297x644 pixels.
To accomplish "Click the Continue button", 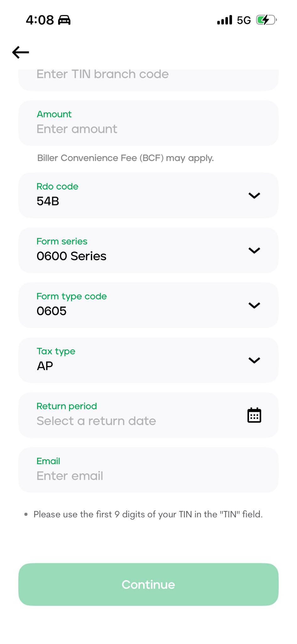I will point(148,584).
